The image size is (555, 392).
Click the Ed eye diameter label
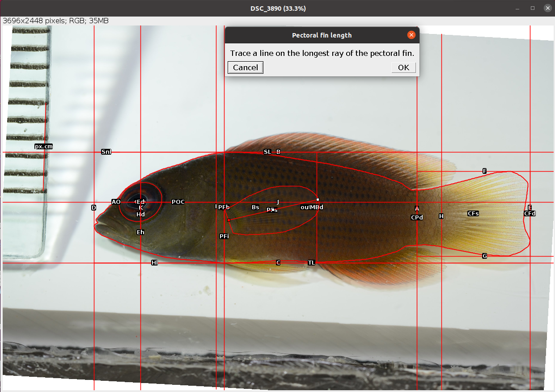(140, 202)
